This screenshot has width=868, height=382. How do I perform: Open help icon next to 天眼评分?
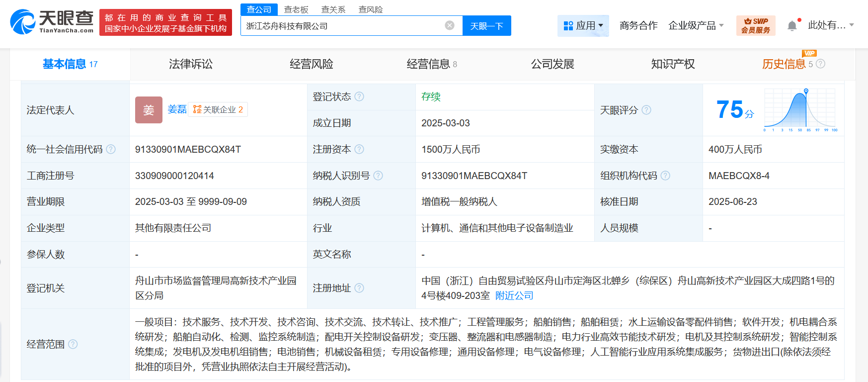[x=646, y=110]
